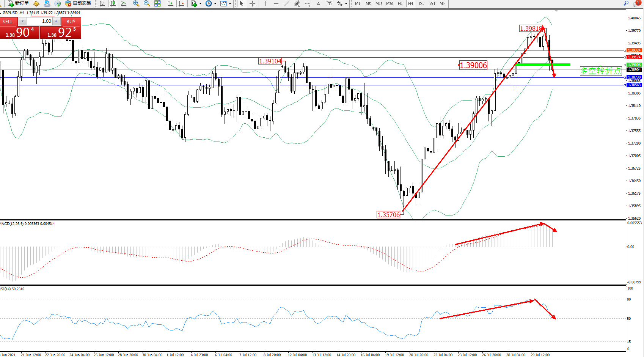Click the zoom in magnifier icon
The height and width of the screenshot is (357, 644).
136,4
